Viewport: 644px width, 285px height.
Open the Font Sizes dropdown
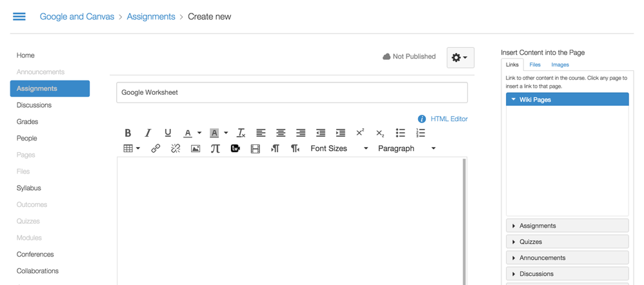click(339, 148)
